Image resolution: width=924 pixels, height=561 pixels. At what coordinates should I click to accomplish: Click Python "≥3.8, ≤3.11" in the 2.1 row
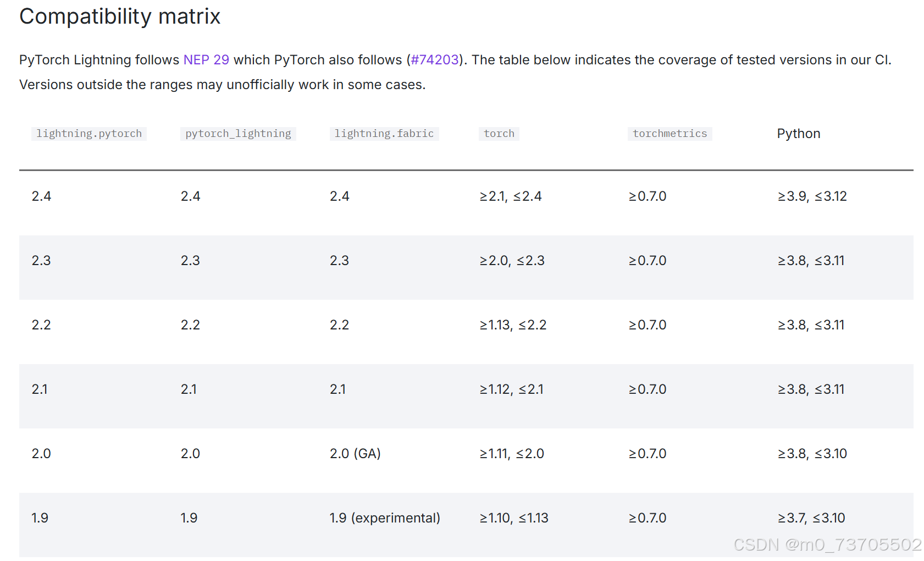[x=811, y=389]
